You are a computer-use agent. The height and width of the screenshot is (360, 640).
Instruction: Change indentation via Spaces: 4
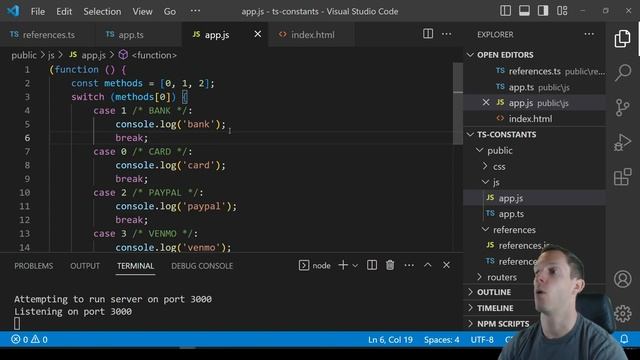pyautogui.click(x=442, y=340)
